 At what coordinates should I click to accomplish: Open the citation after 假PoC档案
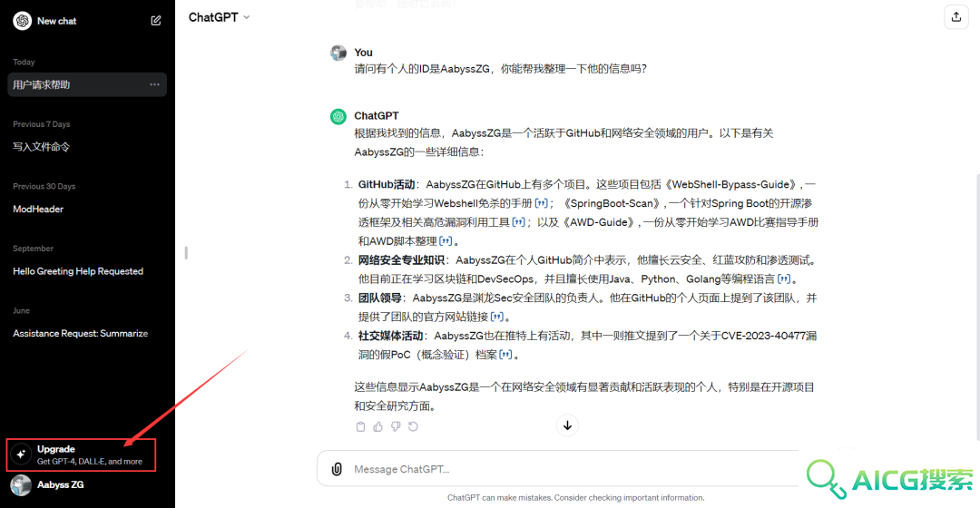tap(506, 355)
